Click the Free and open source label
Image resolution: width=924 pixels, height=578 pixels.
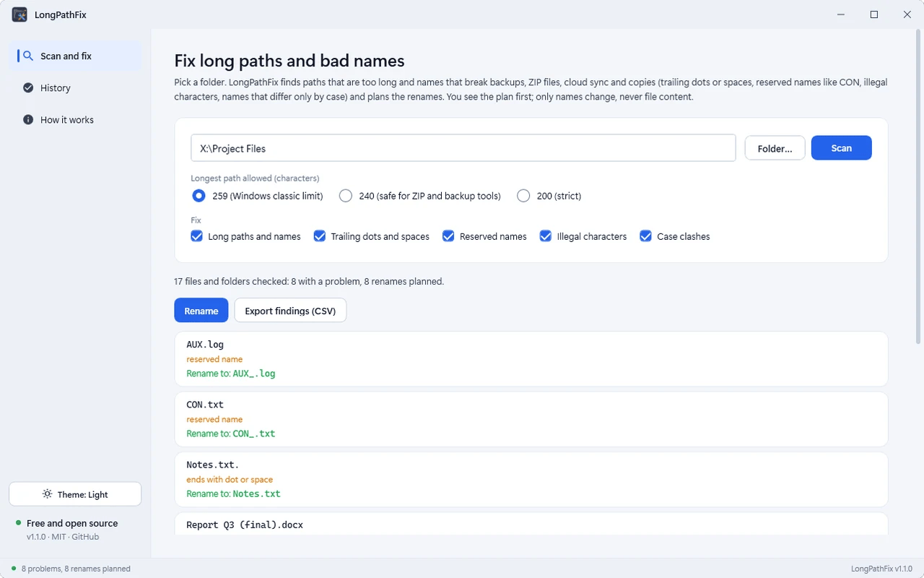pyautogui.click(x=72, y=523)
